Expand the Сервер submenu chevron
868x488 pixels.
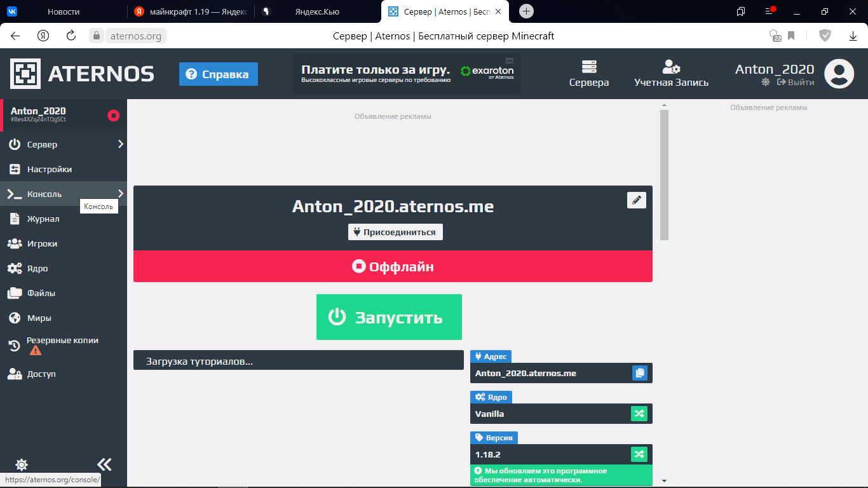tap(120, 144)
